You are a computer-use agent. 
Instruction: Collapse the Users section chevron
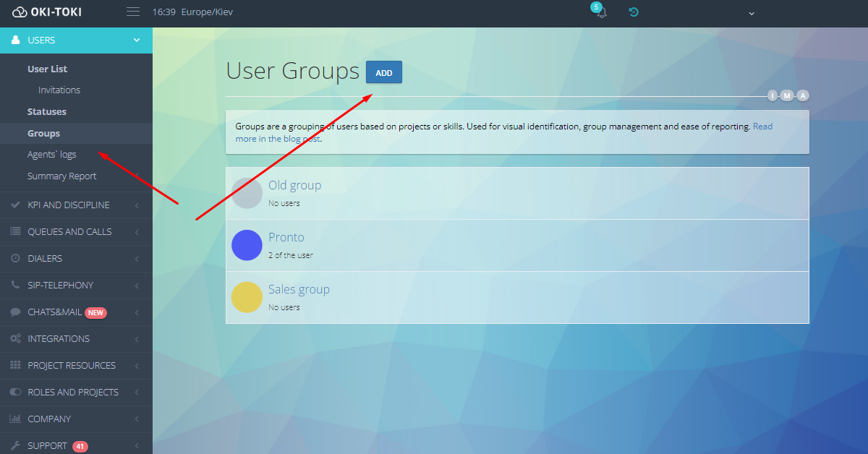point(137,40)
